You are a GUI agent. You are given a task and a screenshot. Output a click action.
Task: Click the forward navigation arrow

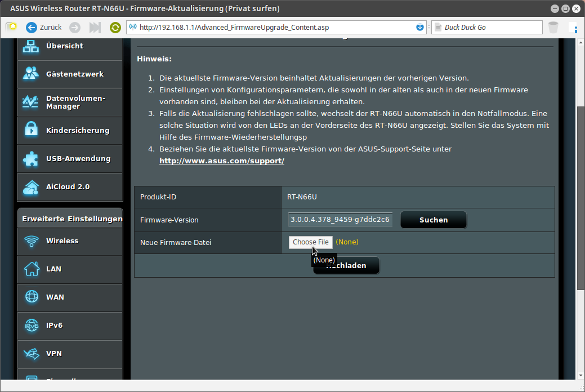click(75, 27)
